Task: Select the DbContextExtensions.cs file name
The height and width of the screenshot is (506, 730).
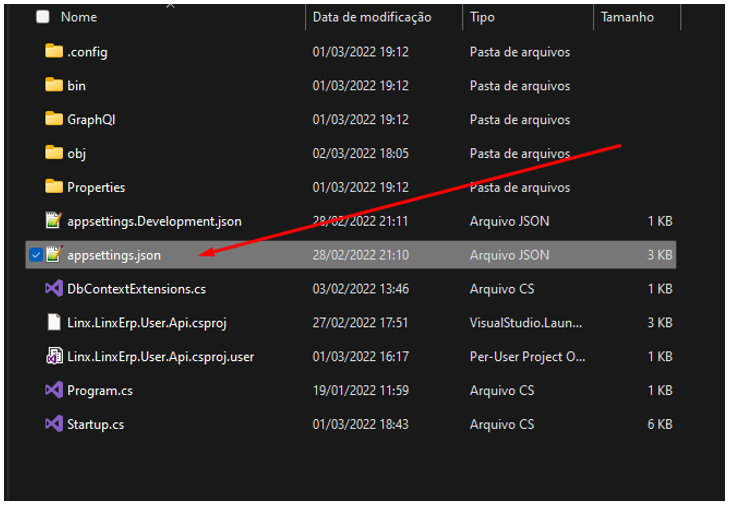Action: (136, 289)
